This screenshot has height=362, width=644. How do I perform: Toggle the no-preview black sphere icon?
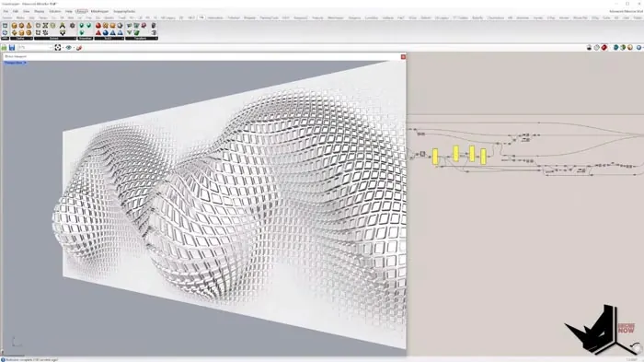(x=589, y=48)
